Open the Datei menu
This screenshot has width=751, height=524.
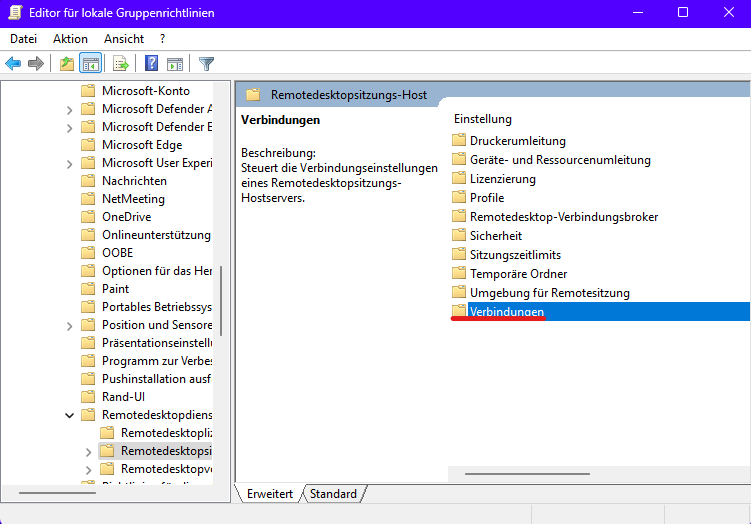[23, 39]
